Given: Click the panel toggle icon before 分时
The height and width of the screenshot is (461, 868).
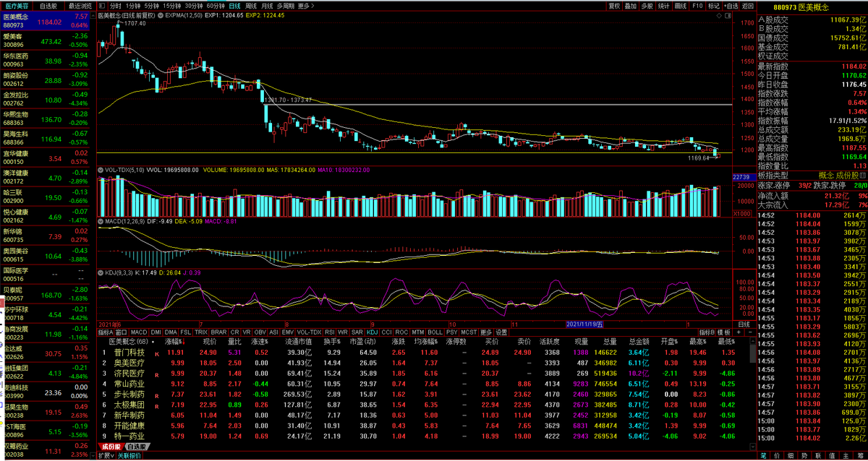Looking at the screenshot, I should (x=101, y=6).
